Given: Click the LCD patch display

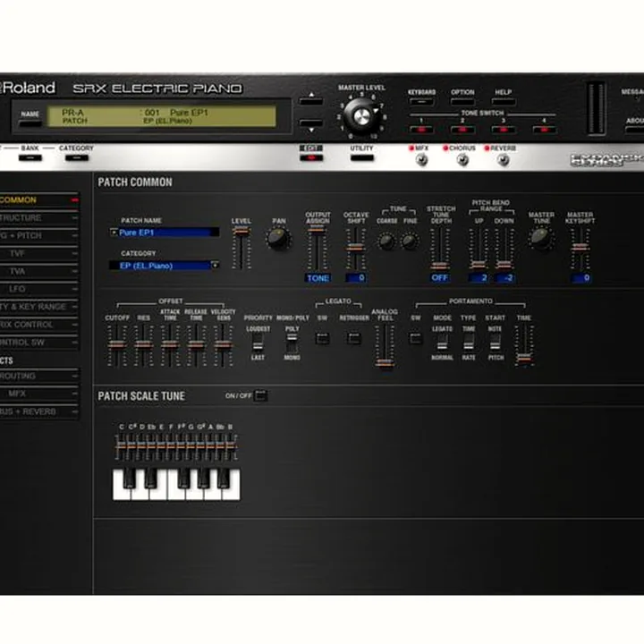Looking at the screenshot, I should (162, 116).
